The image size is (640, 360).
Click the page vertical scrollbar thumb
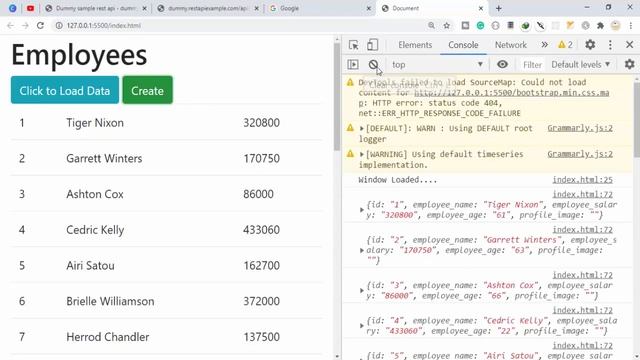(337, 96)
